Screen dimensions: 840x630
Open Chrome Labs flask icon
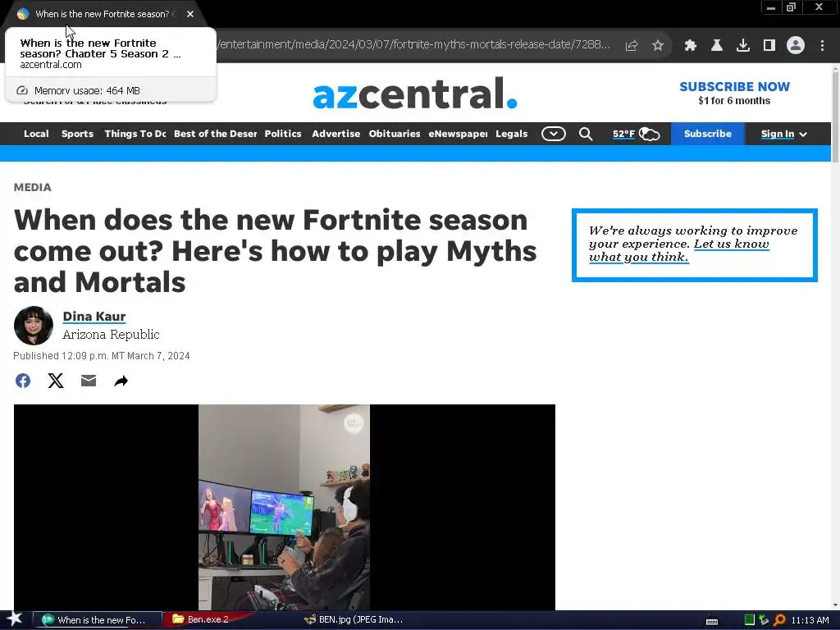pyautogui.click(x=716, y=46)
